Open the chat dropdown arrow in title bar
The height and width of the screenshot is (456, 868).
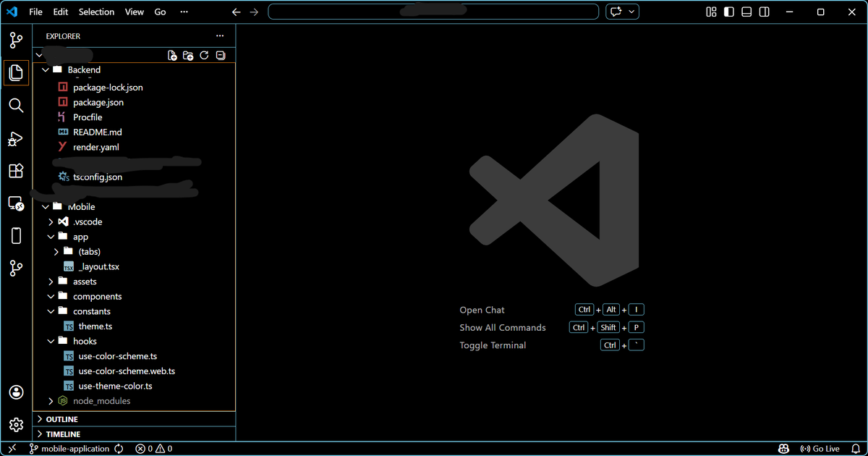(x=631, y=12)
